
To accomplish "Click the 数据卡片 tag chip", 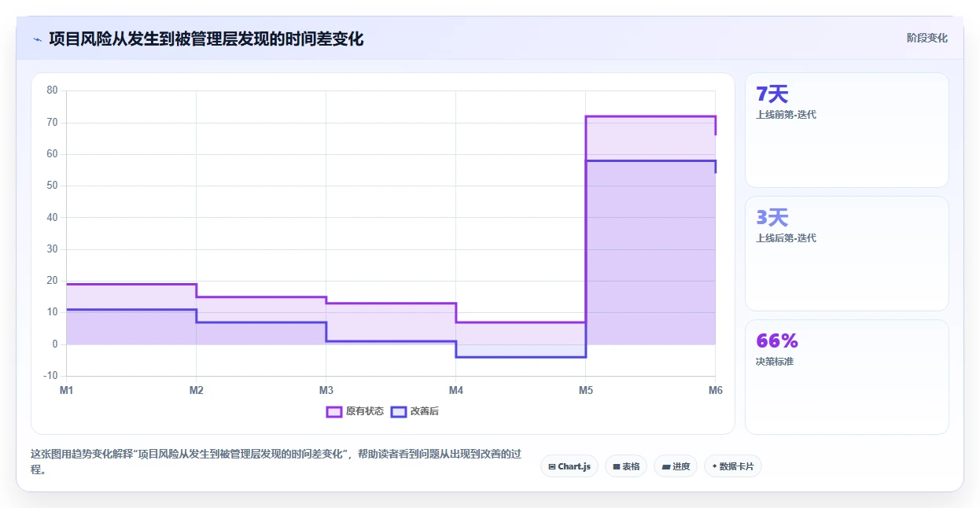I will (x=733, y=466).
